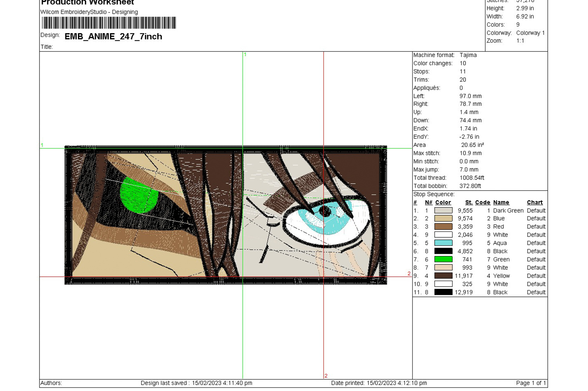Click the peach swatch beside 993 stitches
The image size is (588, 391).
443,267
